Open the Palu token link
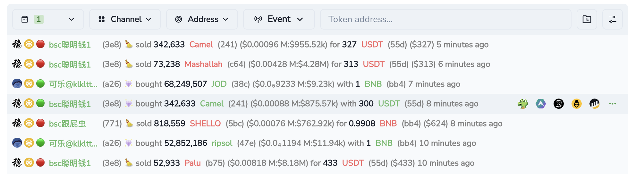This screenshot has height=174, width=644. 192,163
